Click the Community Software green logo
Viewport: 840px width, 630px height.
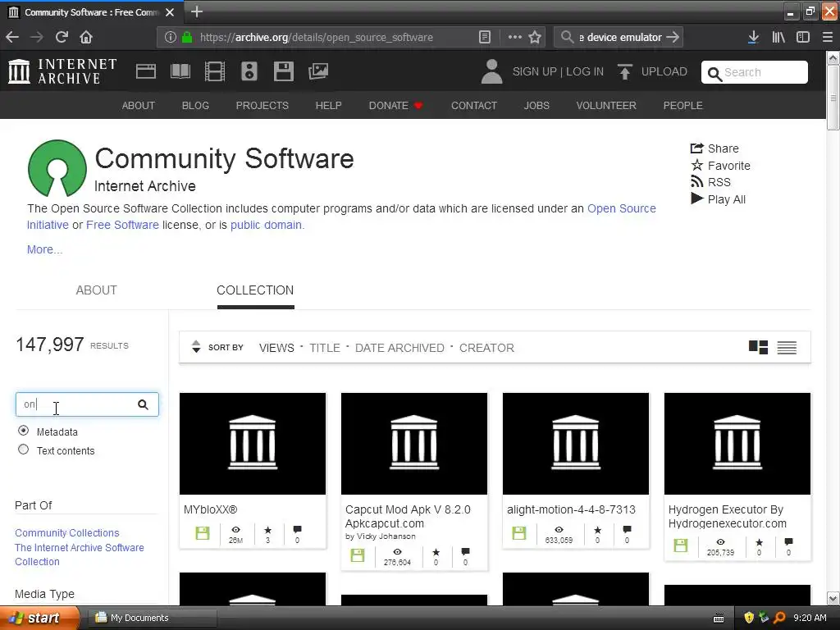click(57, 168)
